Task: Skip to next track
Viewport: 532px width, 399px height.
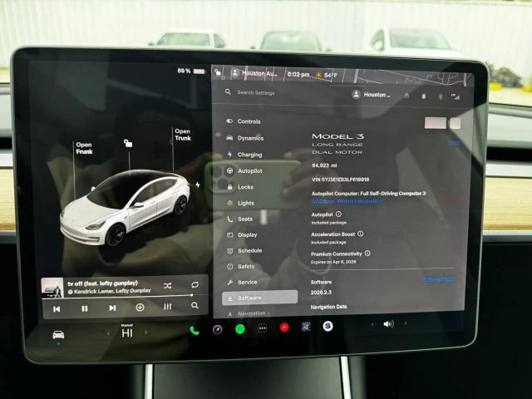Action: 112,308
